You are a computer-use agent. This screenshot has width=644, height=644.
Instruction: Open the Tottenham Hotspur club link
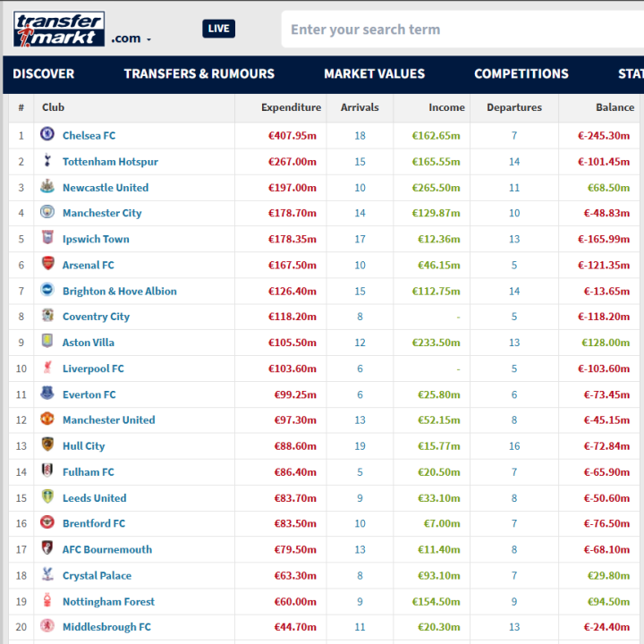tap(110, 162)
